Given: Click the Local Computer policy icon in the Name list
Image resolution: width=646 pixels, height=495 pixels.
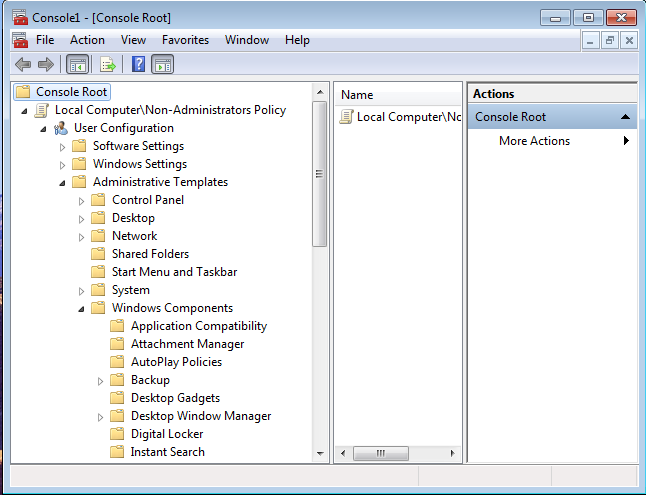Looking at the screenshot, I should click(346, 117).
